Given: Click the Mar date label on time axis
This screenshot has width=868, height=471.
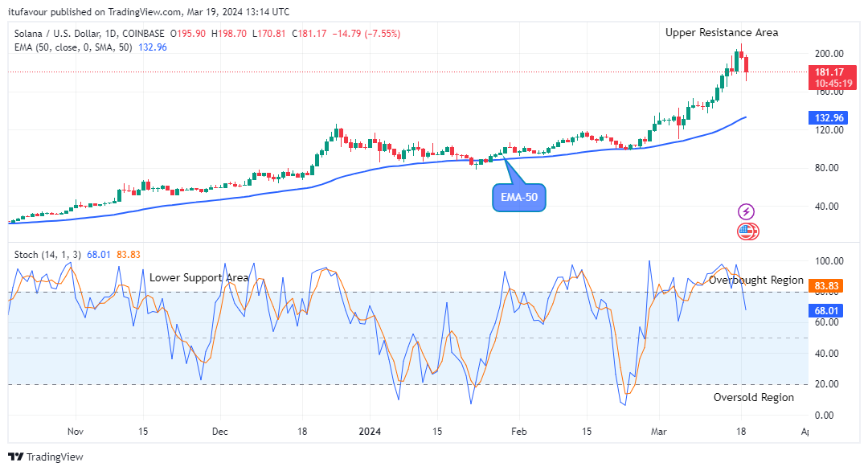Looking at the screenshot, I should pos(659,431).
